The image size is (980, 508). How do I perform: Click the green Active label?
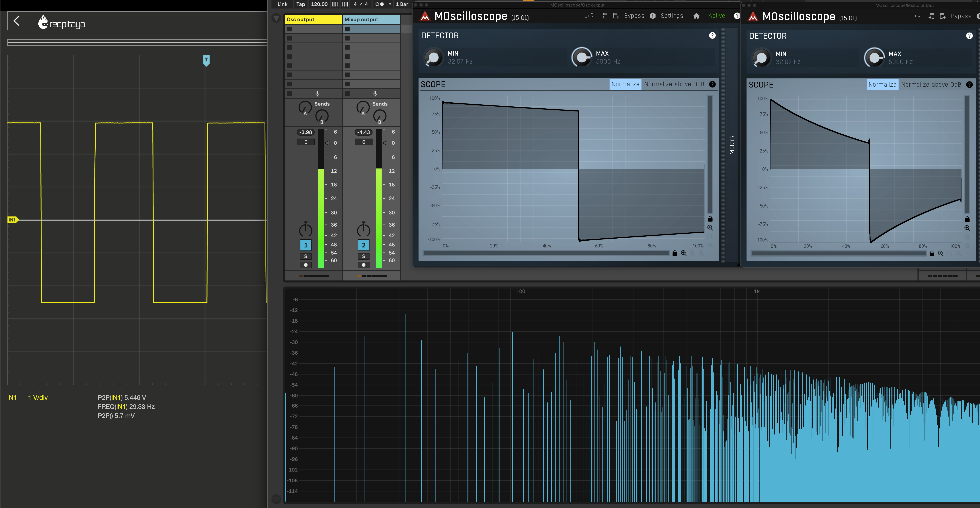click(x=716, y=16)
